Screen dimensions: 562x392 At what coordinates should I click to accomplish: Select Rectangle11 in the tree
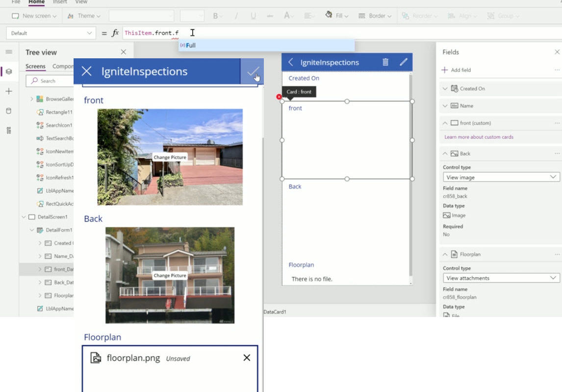59,112
